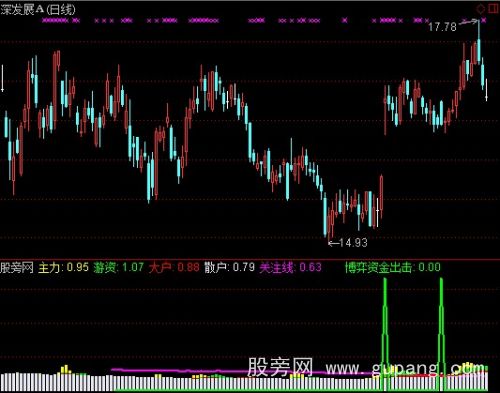Select the 17.78 high price label
This screenshot has width=500, height=393.
pyautogui.click(x=442, y=27)
